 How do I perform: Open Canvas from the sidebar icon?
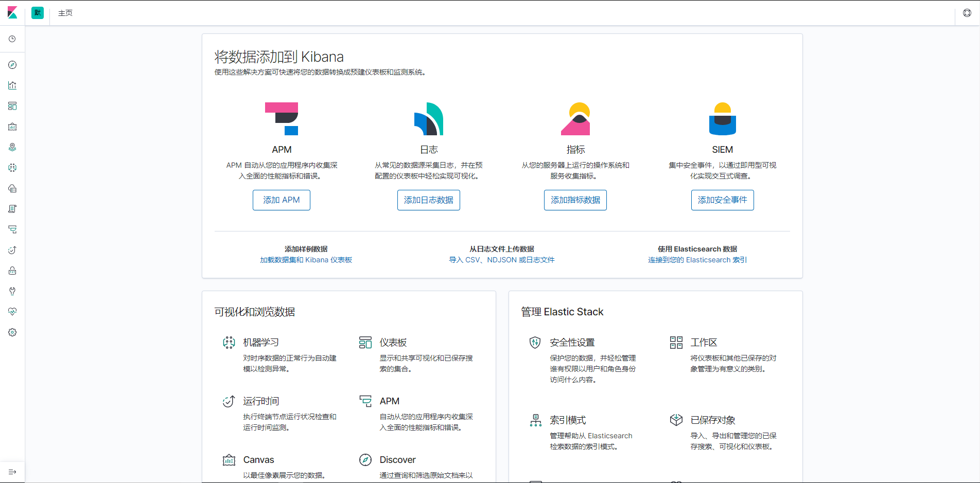tap(12, 127)
